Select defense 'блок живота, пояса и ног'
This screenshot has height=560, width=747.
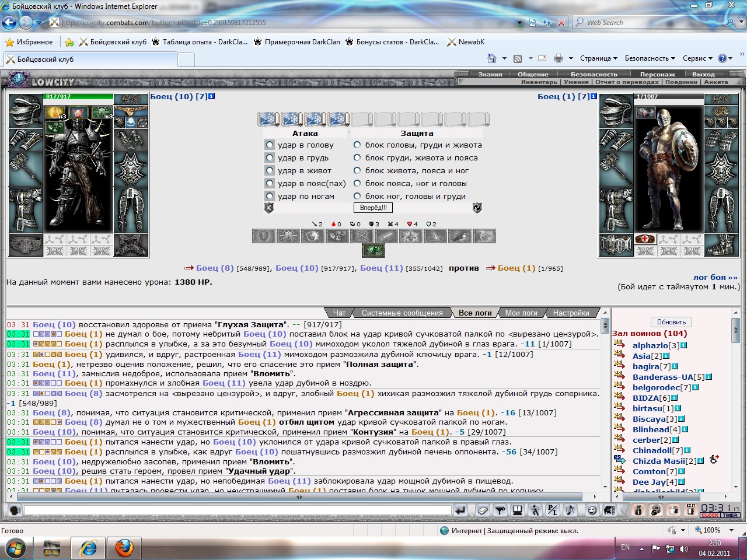click(357, 170)
